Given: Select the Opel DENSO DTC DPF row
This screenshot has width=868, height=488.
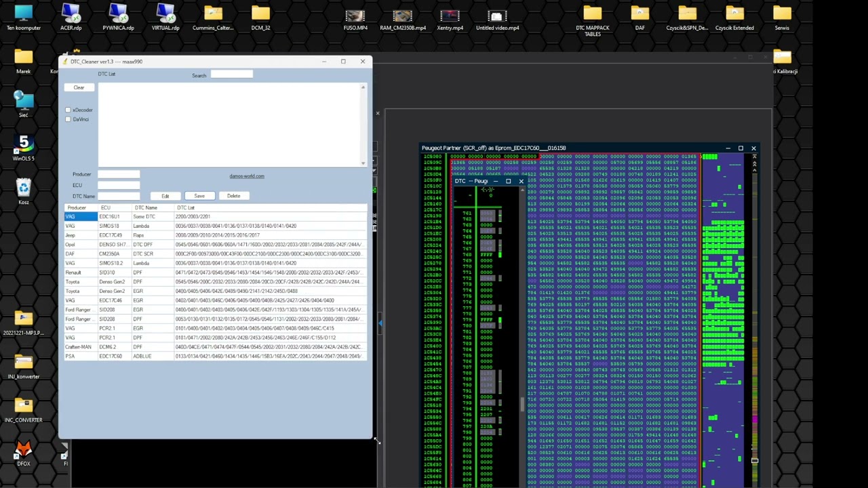Looking at the screenshot, I should tap(216, 245).
